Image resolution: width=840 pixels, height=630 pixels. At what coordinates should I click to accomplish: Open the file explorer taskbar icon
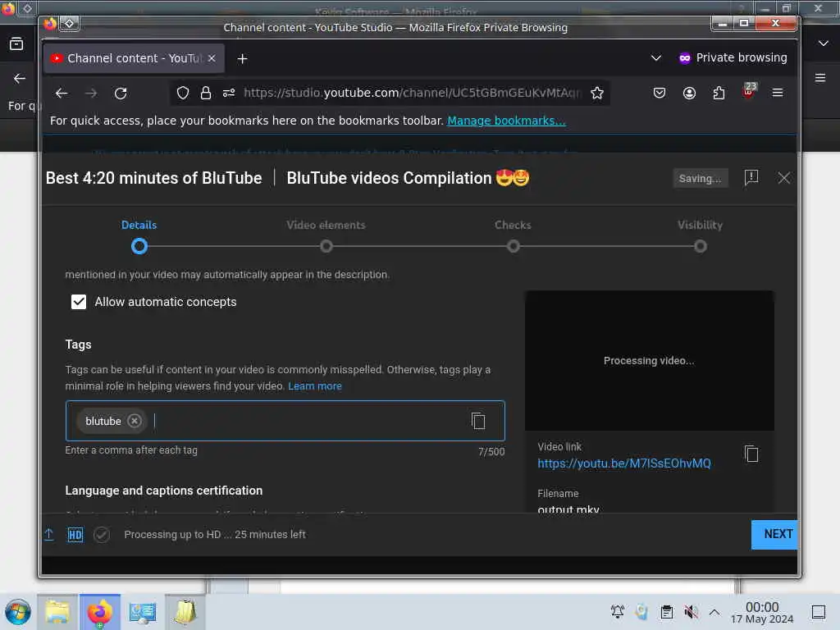[x=57, y=612]
